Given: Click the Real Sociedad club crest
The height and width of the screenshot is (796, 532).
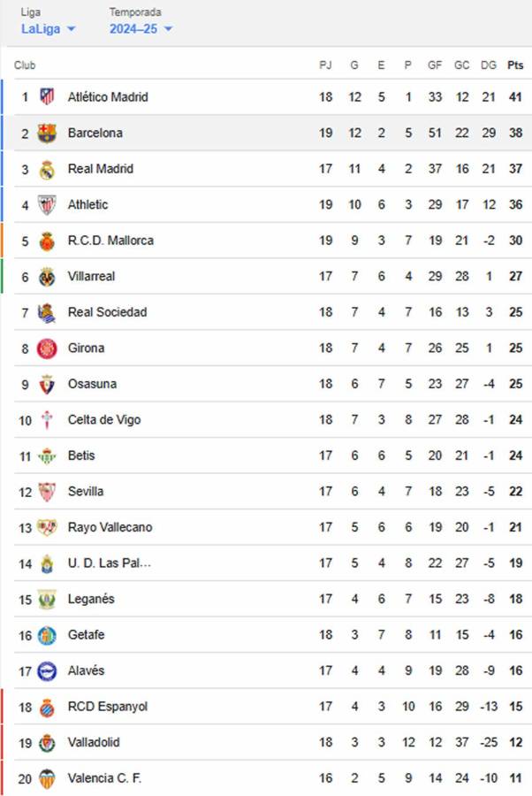Looking at the screenshot, I should click(x=49, y=312).
